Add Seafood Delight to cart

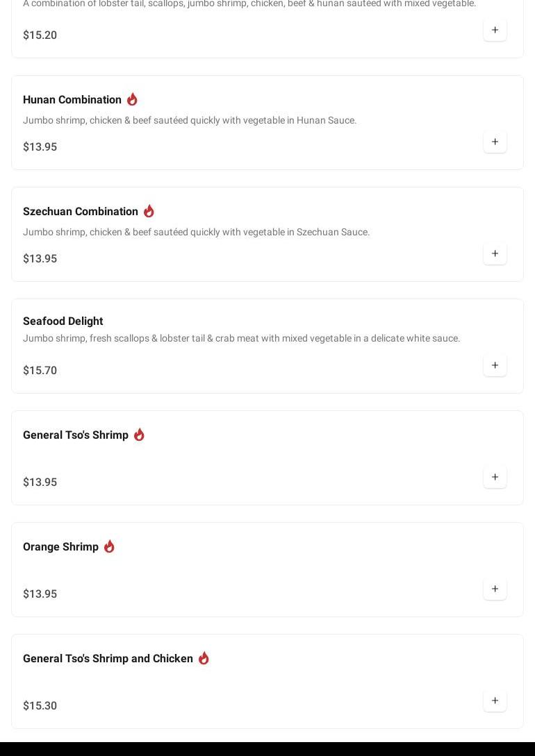pyautogui.click(x=495, y=365)
